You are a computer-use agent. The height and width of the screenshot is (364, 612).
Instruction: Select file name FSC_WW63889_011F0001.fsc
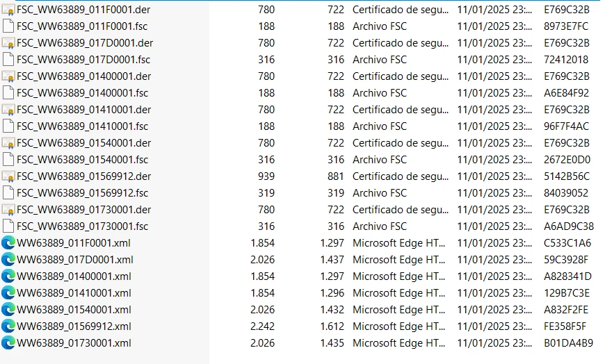[x=82, y=26]
